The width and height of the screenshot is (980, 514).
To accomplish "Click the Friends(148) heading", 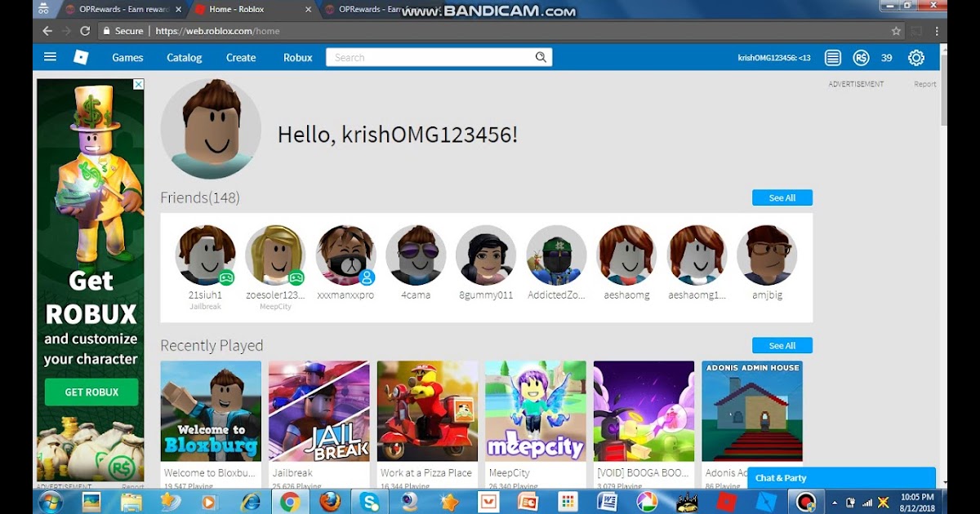I will pyautogui.click(x=200, y=197).
